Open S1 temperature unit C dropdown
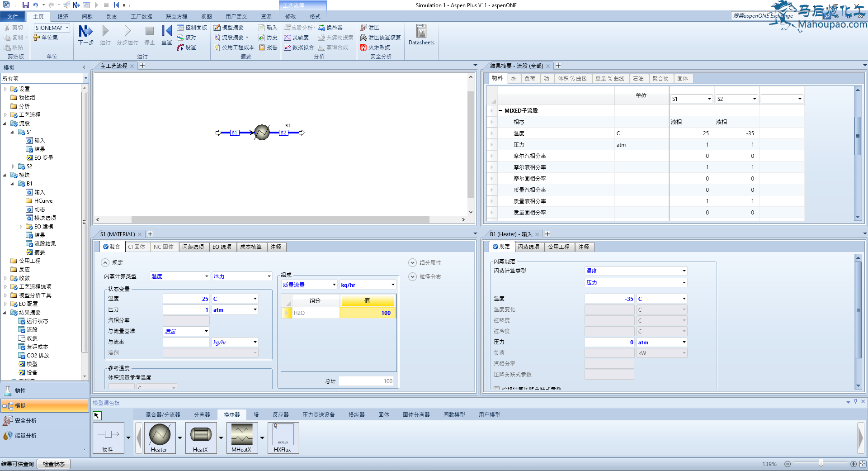Viewport: 868px width, 471px height. [255, 299]
